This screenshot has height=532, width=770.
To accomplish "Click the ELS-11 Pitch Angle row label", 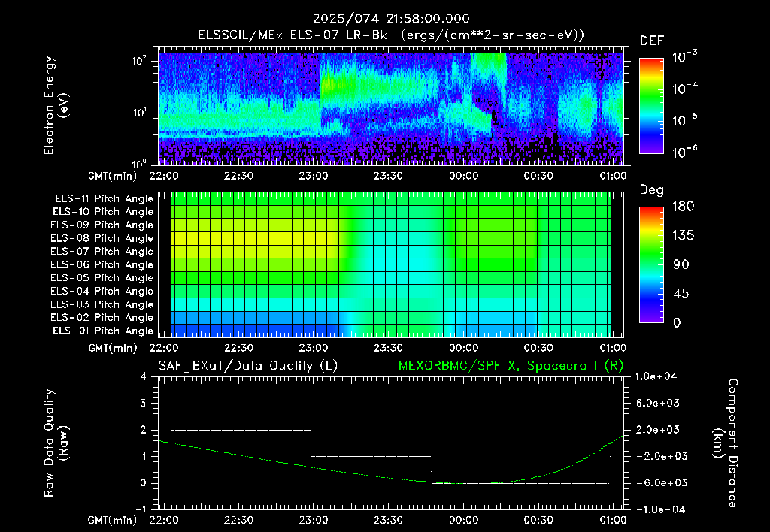I will [x=104, y=199].
